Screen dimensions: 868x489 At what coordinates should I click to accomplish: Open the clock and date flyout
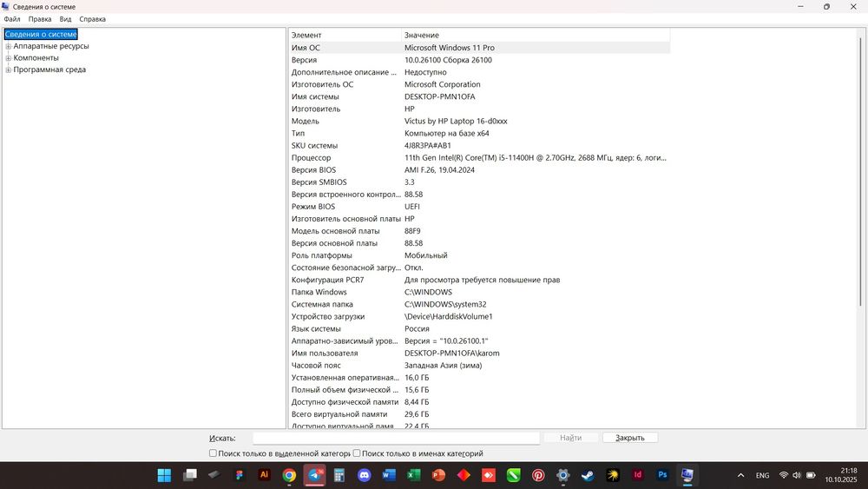coord(841,475)
